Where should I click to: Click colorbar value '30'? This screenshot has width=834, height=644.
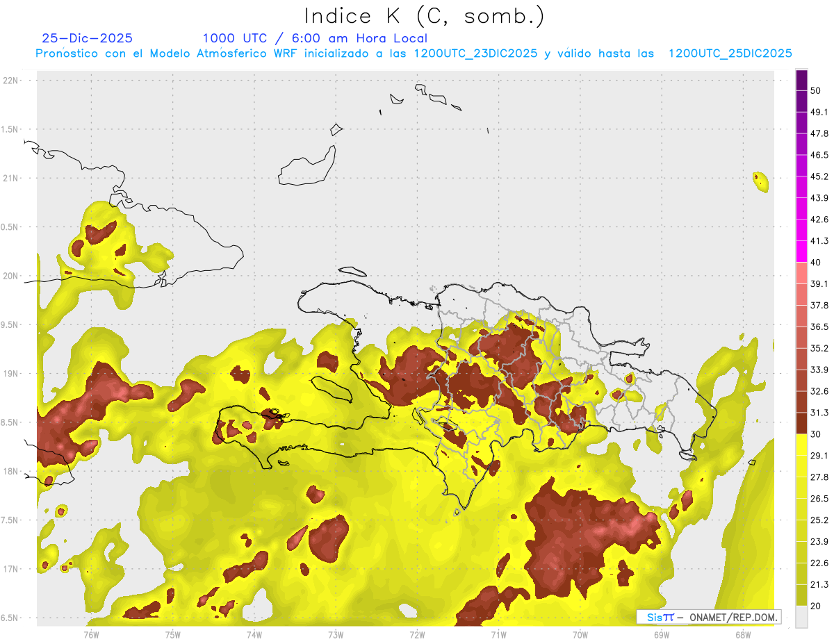coord(817,434)
